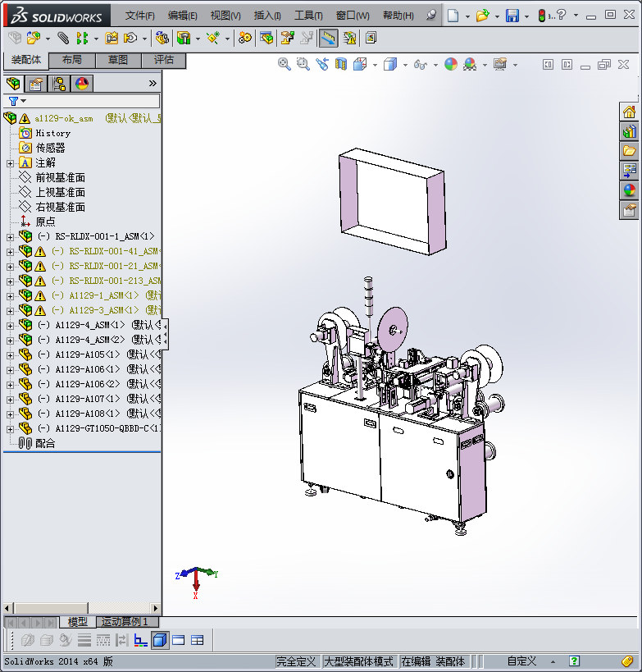Create an Exploded View
Viewport: 642px width, 672px height.
(287, 38)
